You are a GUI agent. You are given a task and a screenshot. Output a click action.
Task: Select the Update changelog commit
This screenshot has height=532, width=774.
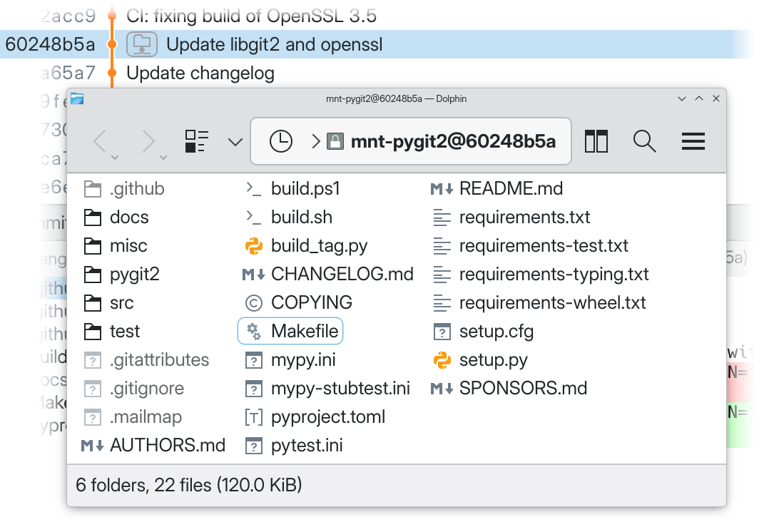tap(200, 73)
